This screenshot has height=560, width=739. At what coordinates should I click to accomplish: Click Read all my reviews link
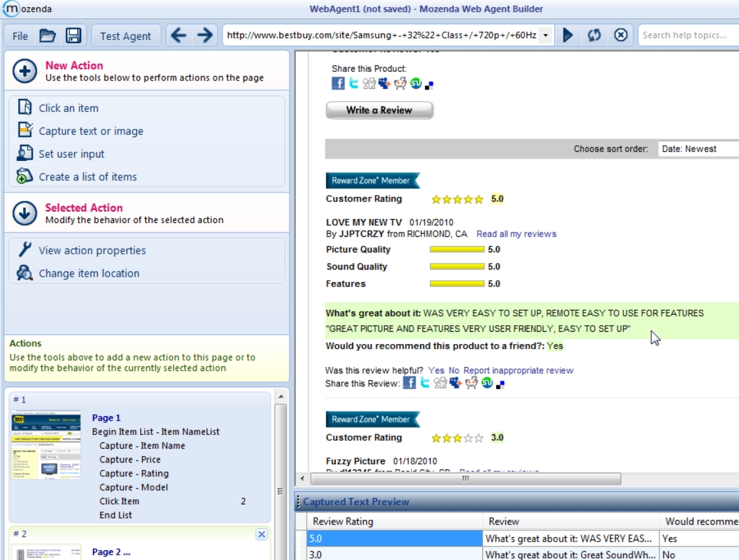[516, 234]
